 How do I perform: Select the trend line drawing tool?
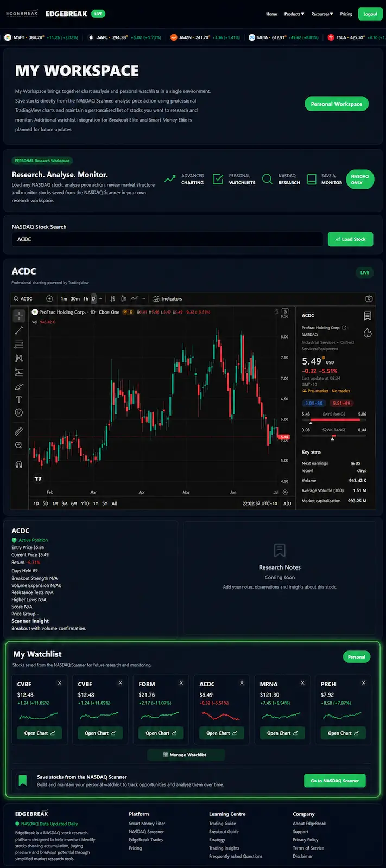[x=19, y=330]
